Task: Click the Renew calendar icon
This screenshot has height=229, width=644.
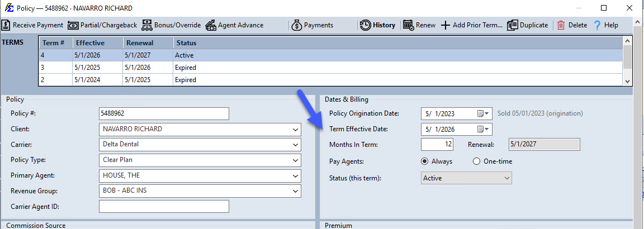Action: pyautogui.click(x=408, y=25)
